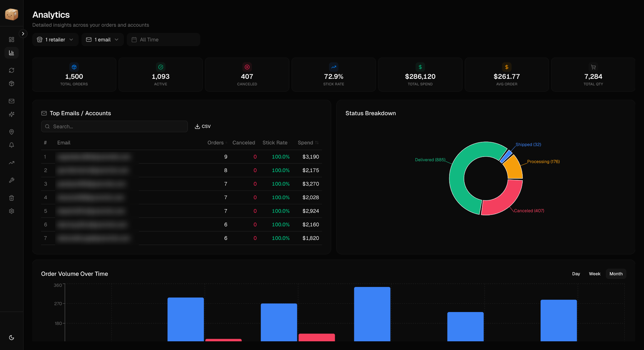Click the trends line-chart sidebar icon
This screenshot has height=350, width=644.
(12, 162)
